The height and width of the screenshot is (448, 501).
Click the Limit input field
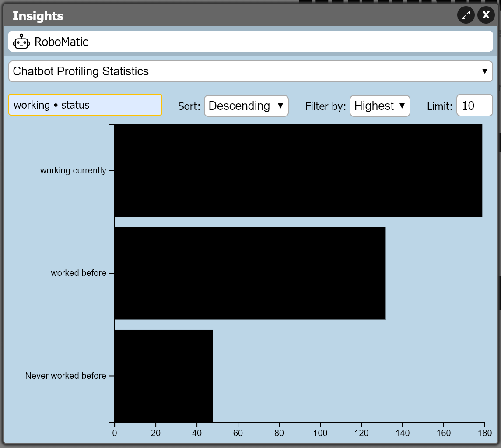pyautogui.click(x=474, y=105)
